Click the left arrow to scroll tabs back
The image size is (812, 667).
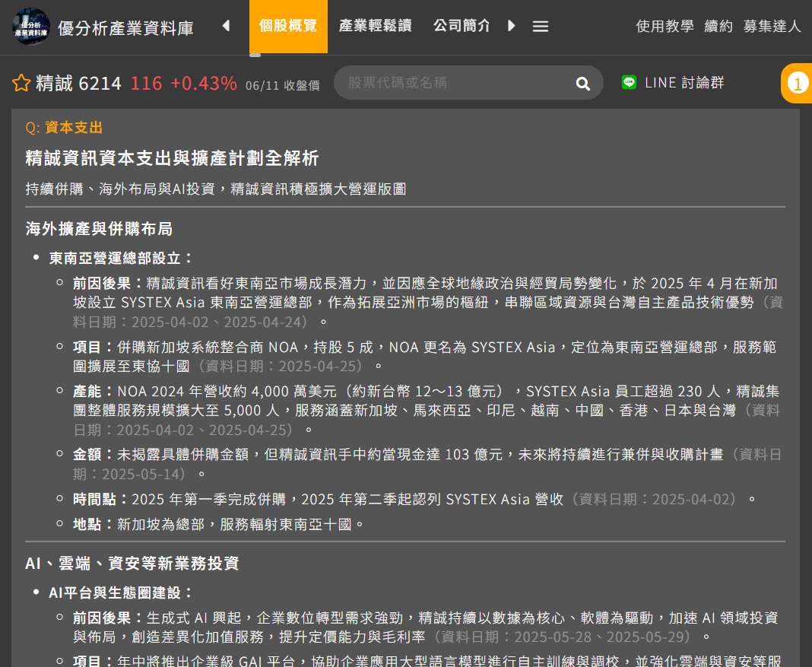tap(226, 25)
